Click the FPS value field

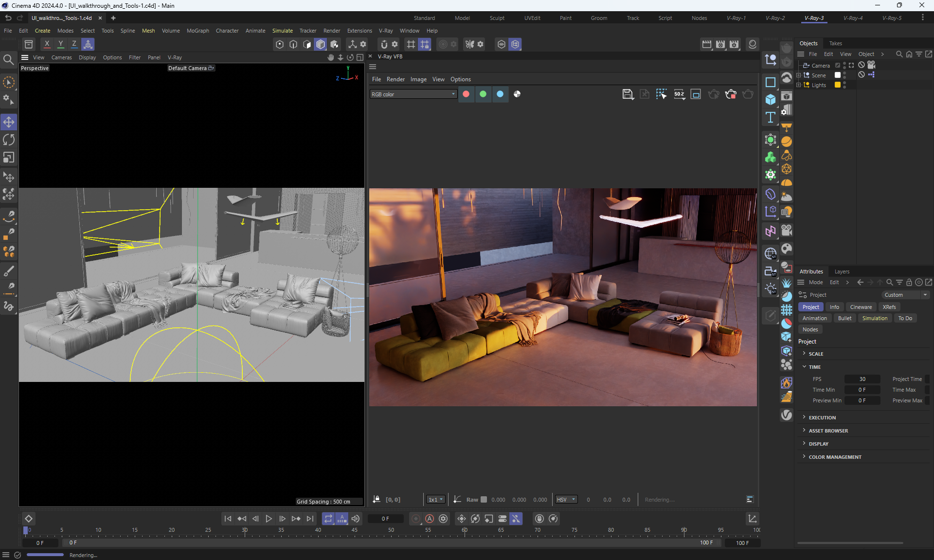pyautogui.click(x=862, y=379)
